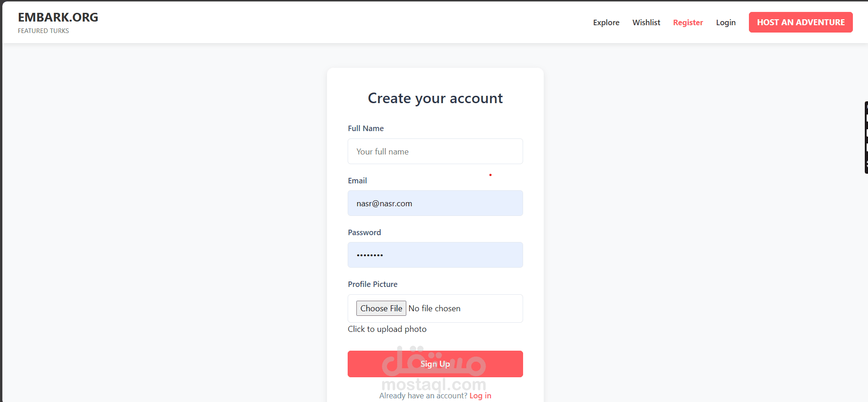Click the Full Name label

point(366,128)
